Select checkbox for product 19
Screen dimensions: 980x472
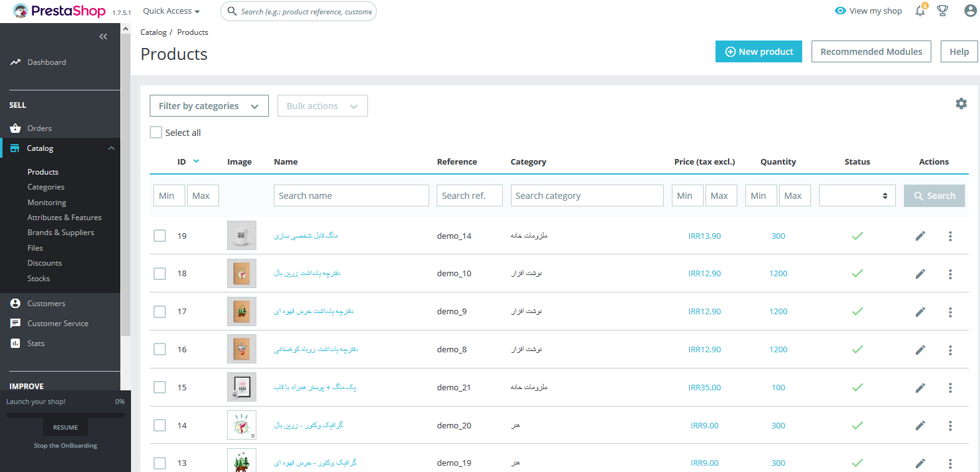tap(160, 236)
